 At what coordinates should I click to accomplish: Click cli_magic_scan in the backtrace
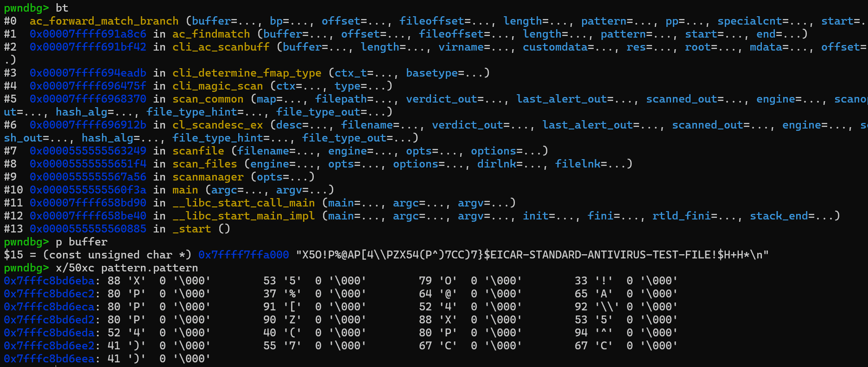[217, 86]
